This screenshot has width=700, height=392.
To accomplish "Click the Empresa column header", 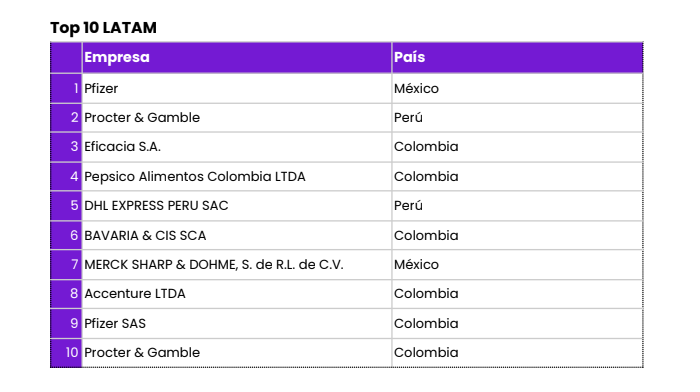I will [237, 58].
